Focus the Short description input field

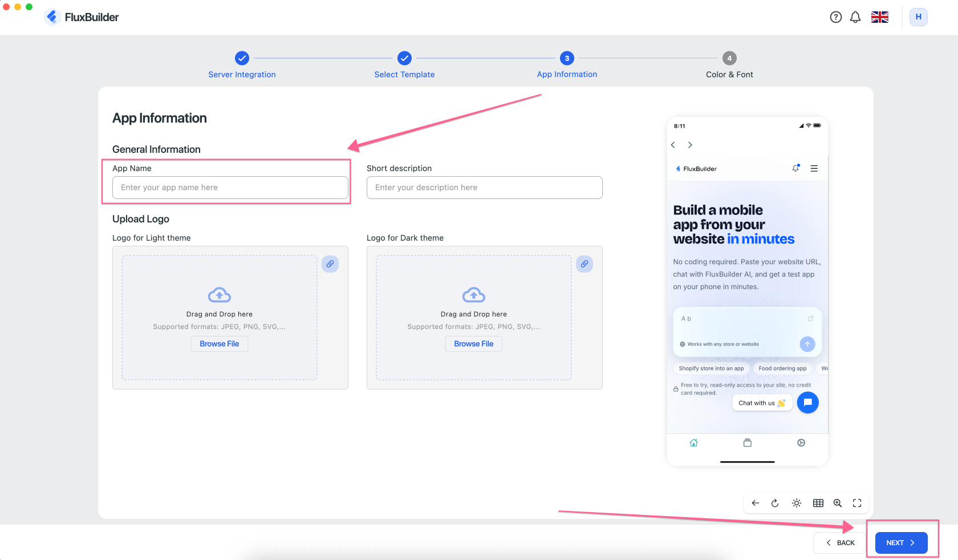[x=485, y=188]
